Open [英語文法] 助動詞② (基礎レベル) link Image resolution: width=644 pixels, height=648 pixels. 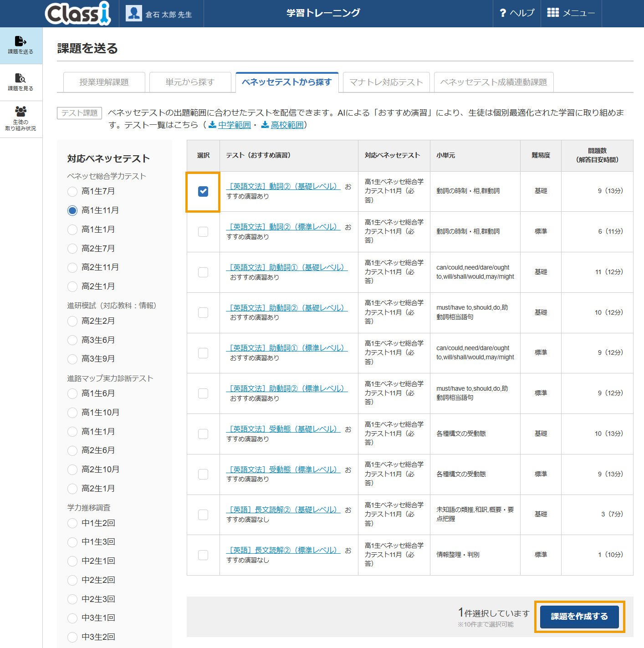(x=287, y=308)
